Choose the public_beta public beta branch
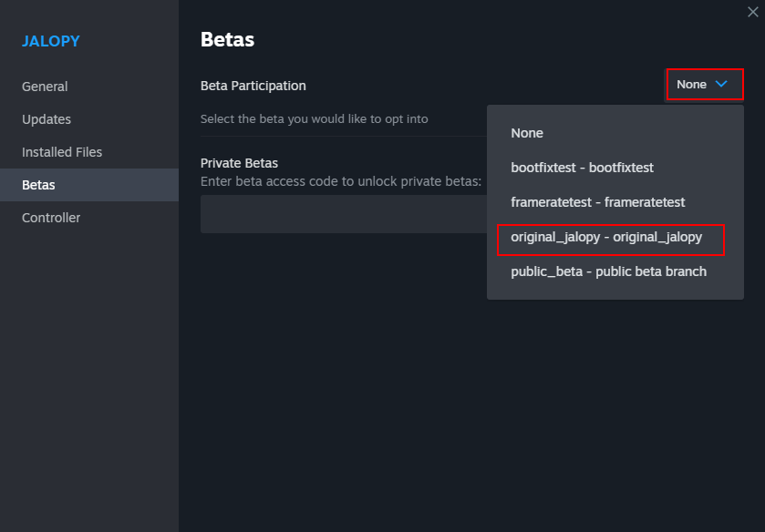This screenshot has height=532, width=765. [608, 271]
